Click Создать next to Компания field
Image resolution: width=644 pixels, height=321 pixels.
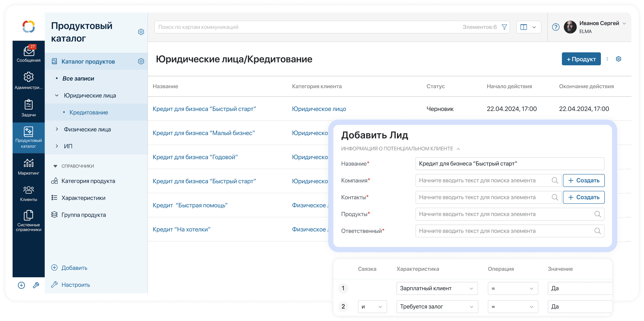pyautogui.click(x=584, y=180)
